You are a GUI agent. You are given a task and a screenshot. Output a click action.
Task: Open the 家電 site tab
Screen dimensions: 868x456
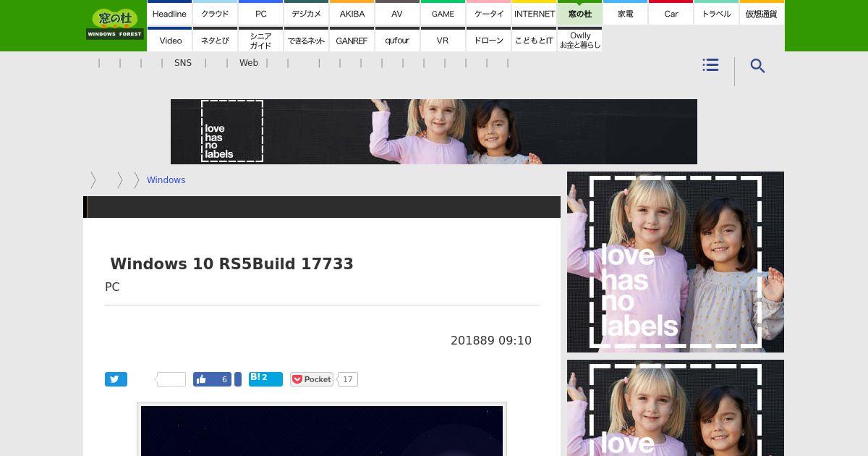coord(625,13)
